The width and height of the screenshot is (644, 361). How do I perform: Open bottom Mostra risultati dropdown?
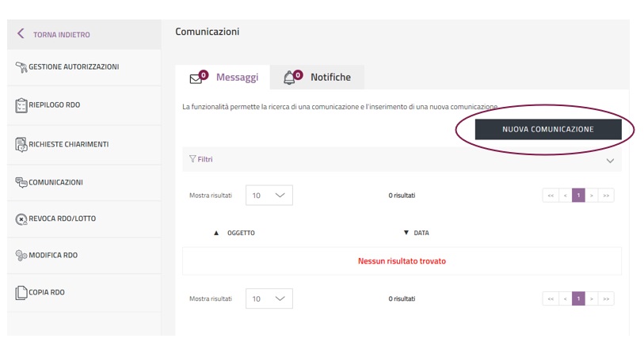tap(269, 298)
